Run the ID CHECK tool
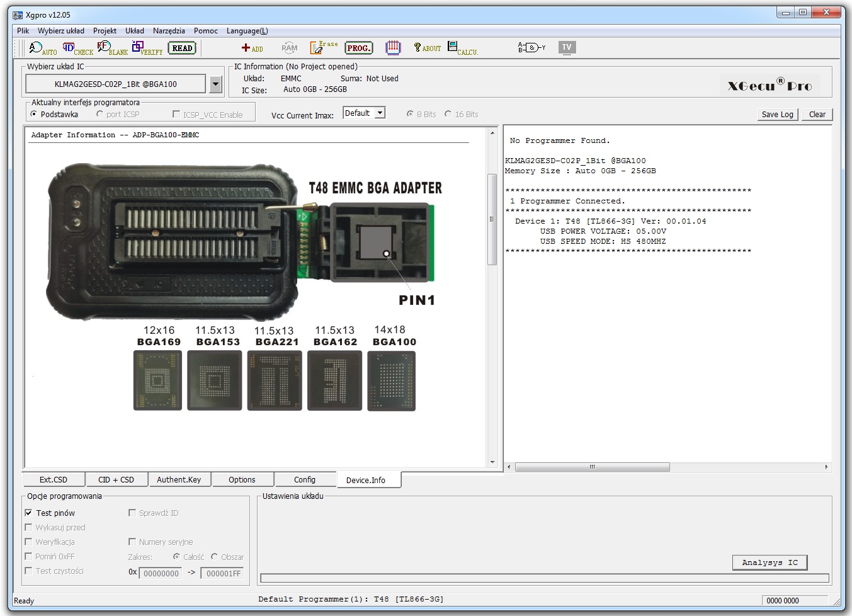The width and height of the screenshot is (852, 616). pos(77,48)
